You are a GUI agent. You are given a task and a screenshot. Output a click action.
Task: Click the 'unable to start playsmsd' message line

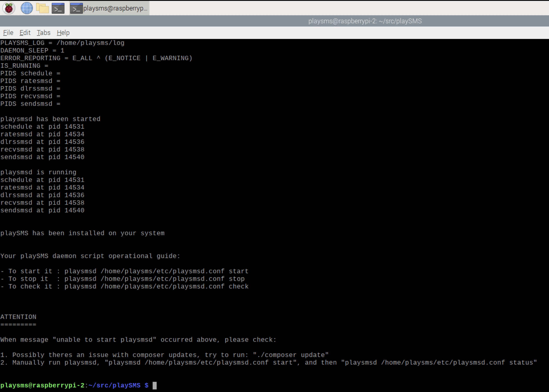138,340
